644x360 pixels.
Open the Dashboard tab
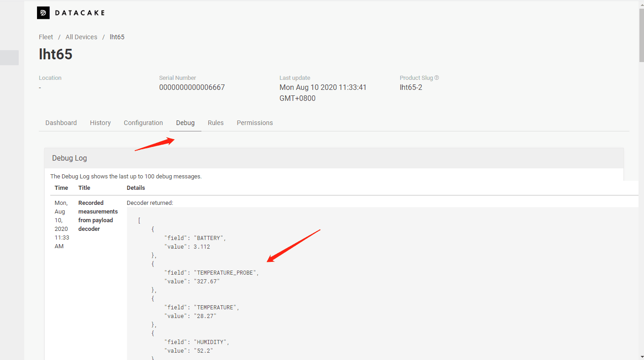tap(61, 123)
